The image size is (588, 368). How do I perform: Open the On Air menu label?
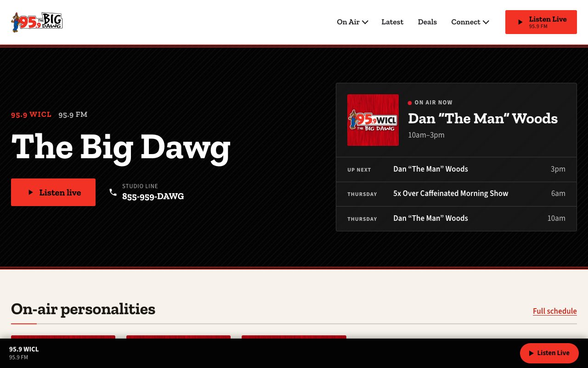point(348,22)
